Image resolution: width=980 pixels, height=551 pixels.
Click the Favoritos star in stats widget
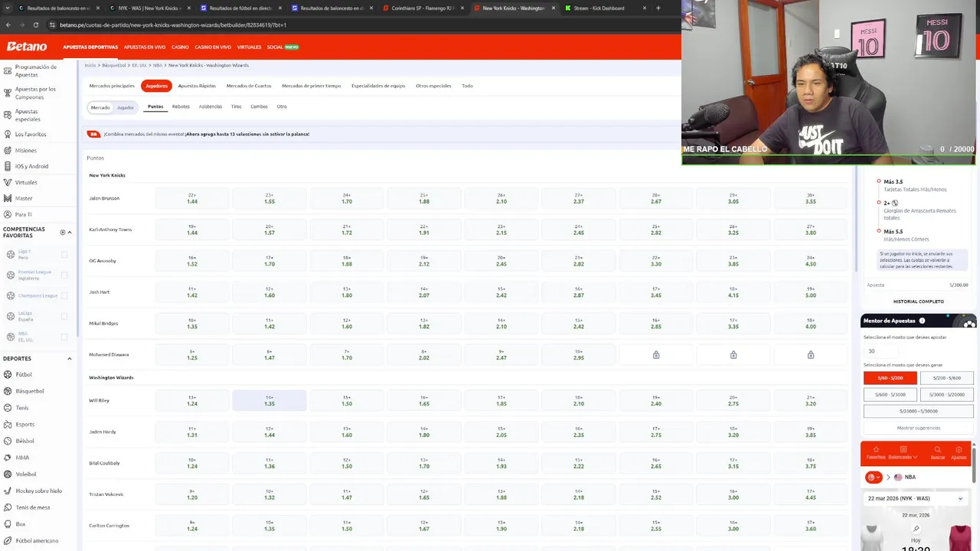[x=876, y=450]
